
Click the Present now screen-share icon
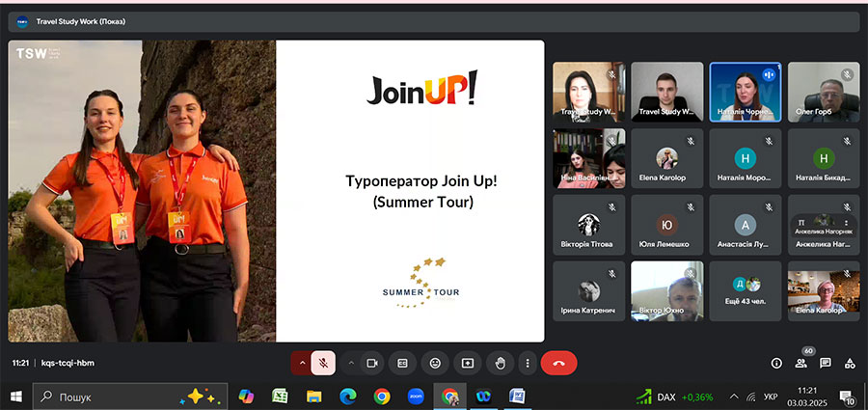click(x=468, y=364)
